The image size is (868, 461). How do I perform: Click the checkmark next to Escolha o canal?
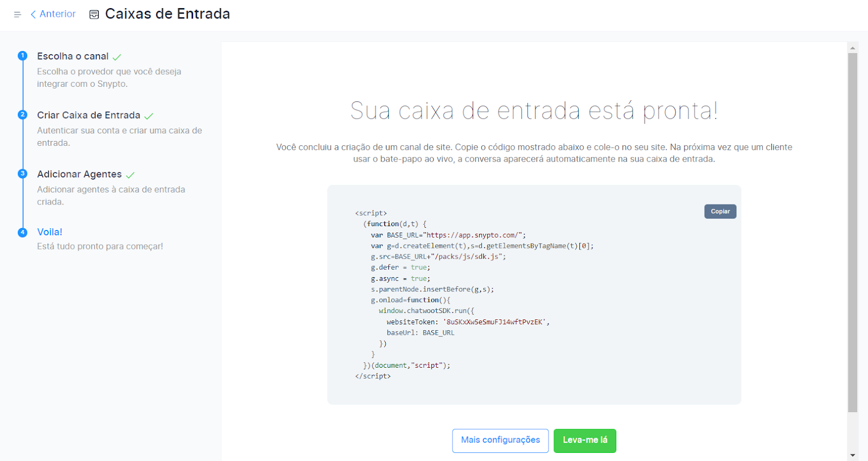coord(117,57)
